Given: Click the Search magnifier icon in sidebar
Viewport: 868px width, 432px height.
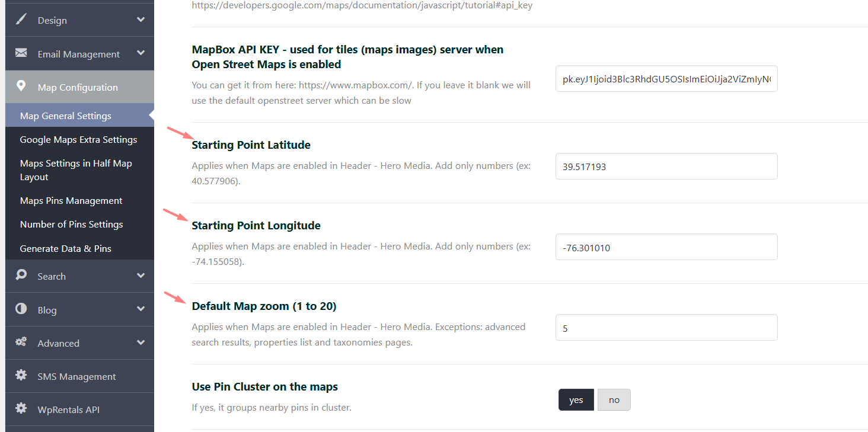Looking at the screenshot, I should [21, 276].
